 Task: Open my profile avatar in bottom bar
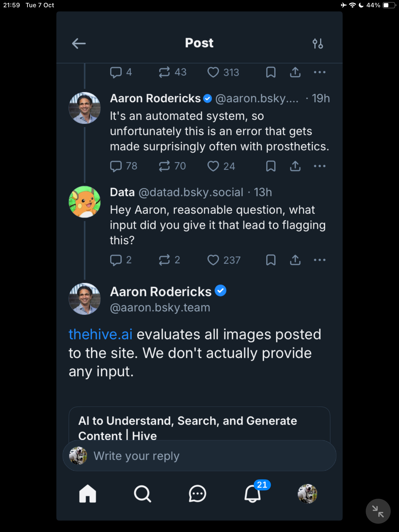click(307, 494)
